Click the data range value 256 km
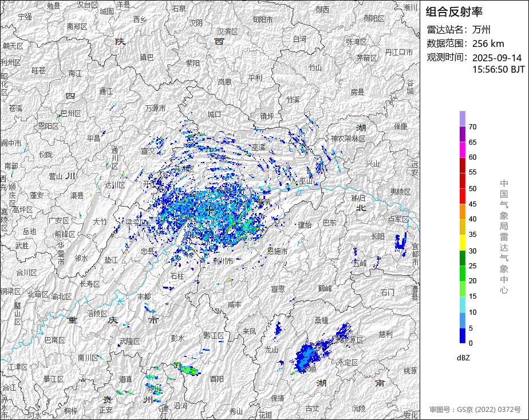Screen dimensions: 529x420 pyautogui.click(x=488, y=43)
